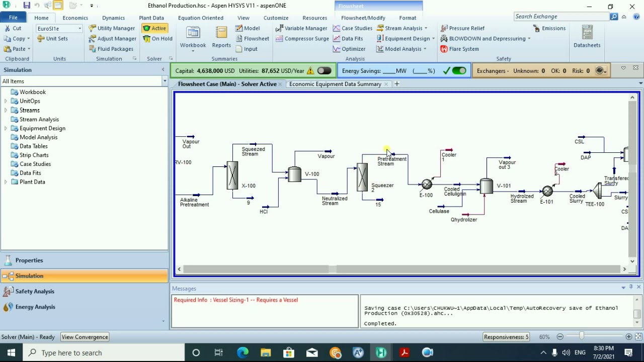
Task: Switch to the Equation Oriented tab
Action: point(200,18)
